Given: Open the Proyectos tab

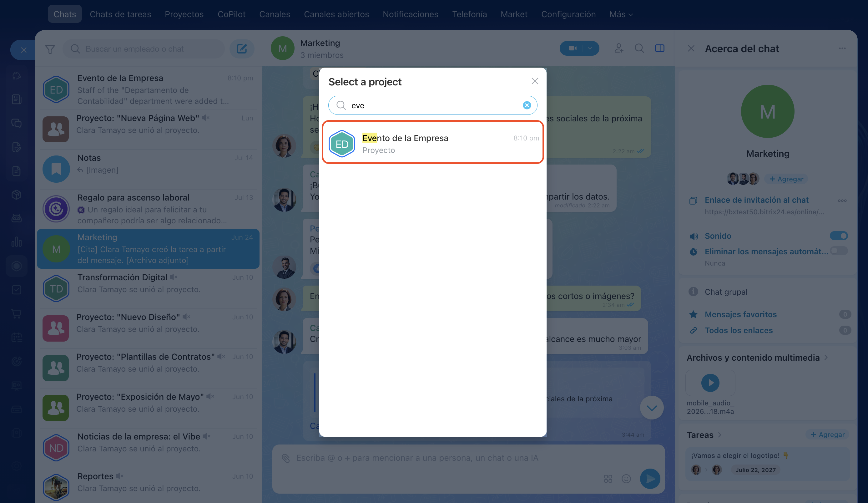Looking at the screenshot, I should (184, 14).
